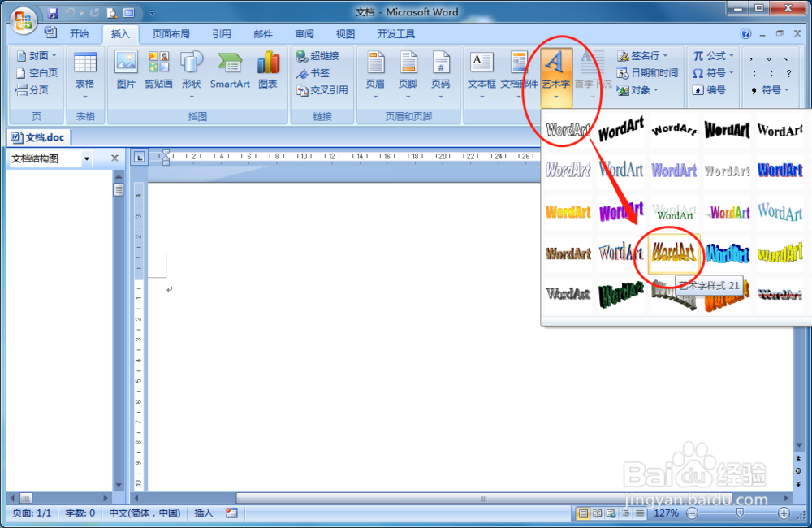Switch to full screen reading view
Viewport: 812px width, 528px height.
pyautogui.click(x=597, y=513)
